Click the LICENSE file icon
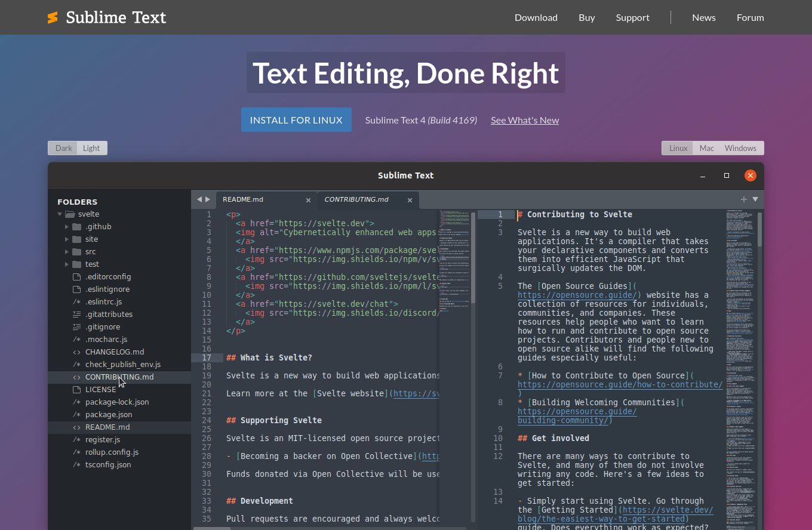 76,390
